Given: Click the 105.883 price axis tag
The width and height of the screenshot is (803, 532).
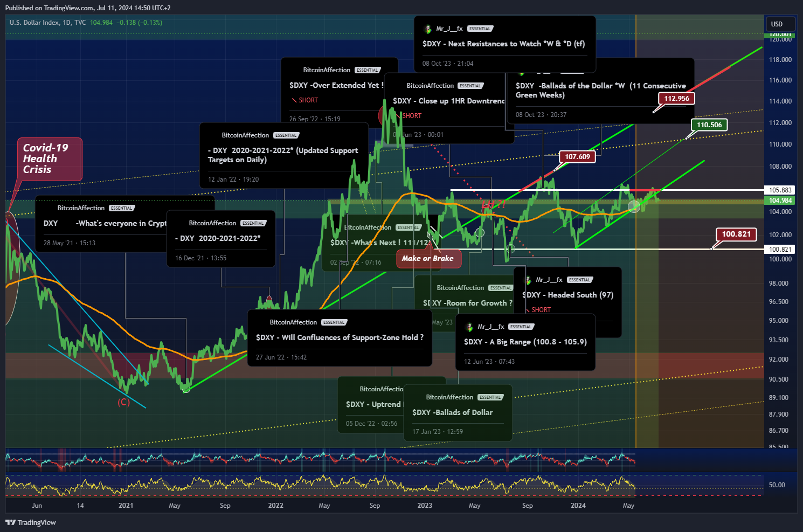Looking at the screenshot, I should tap(780, 190).
